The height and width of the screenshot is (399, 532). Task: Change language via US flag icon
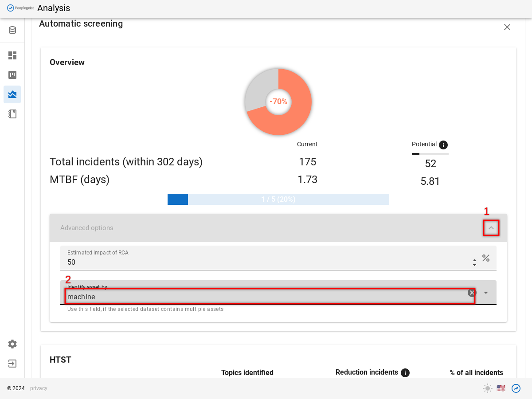(x=501, y=388)
